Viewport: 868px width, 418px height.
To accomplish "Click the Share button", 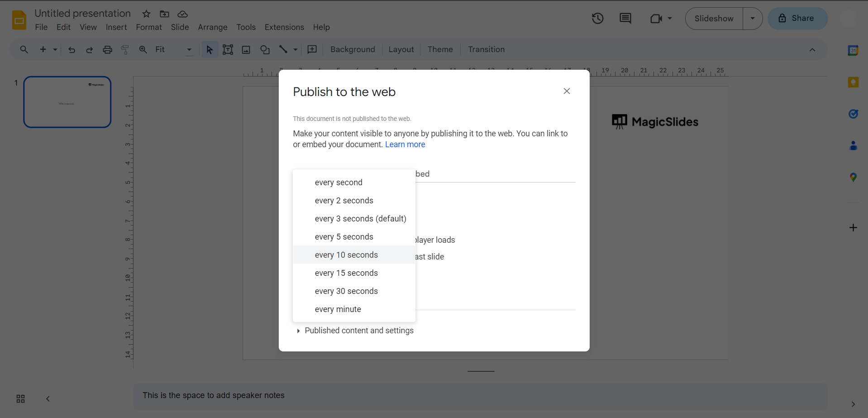I will coord(797,19).
